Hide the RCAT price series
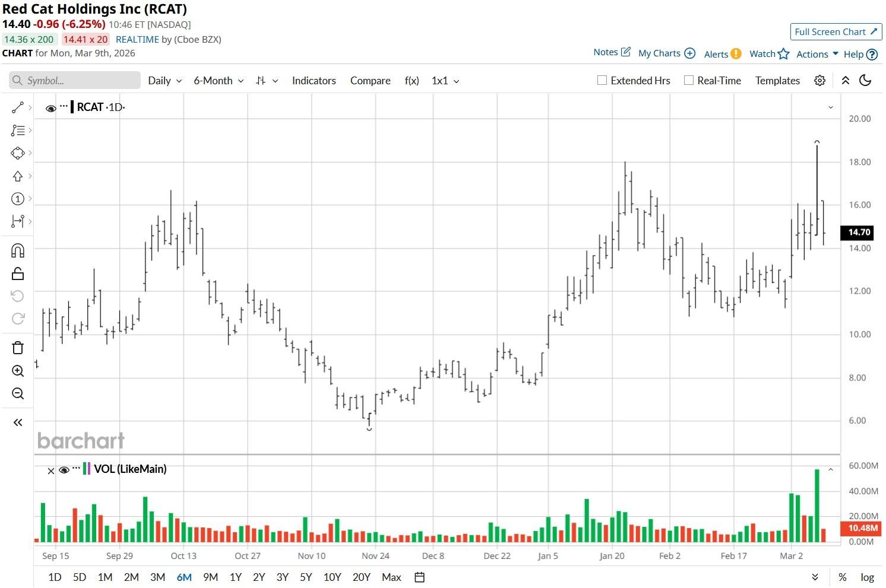886x588 pixels. [x=51, y=108]
